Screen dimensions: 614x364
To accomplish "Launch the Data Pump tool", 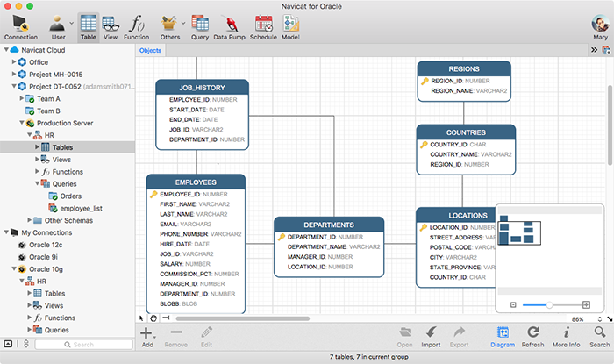I will click(229, 27).
